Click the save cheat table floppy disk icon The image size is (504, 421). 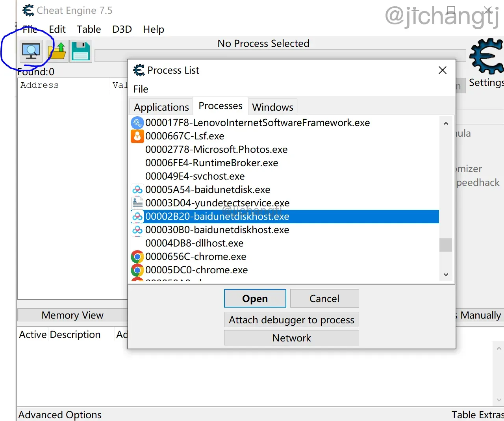[x=80, y=51]
